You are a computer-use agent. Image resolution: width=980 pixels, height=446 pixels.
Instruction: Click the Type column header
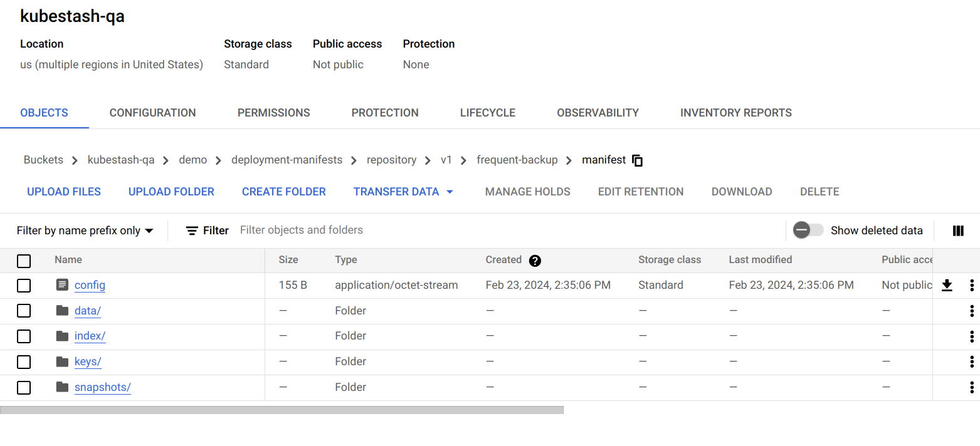[346, 260]
